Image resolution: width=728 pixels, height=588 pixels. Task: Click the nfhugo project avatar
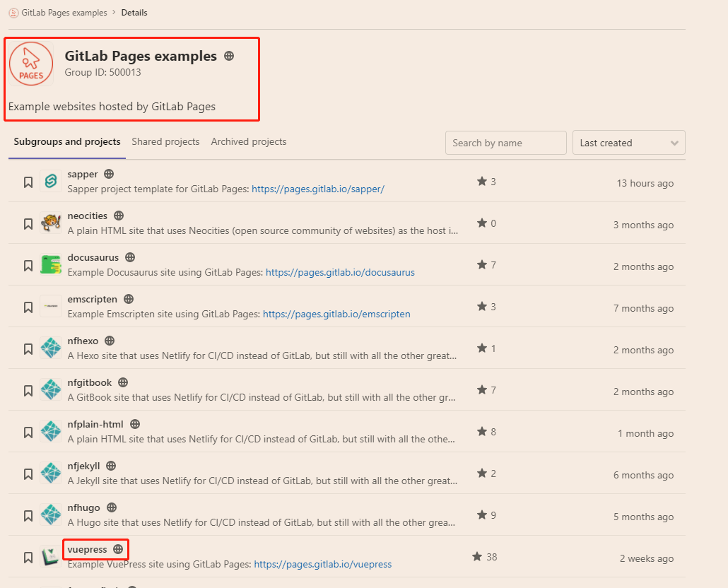click(x=51, y=515)
